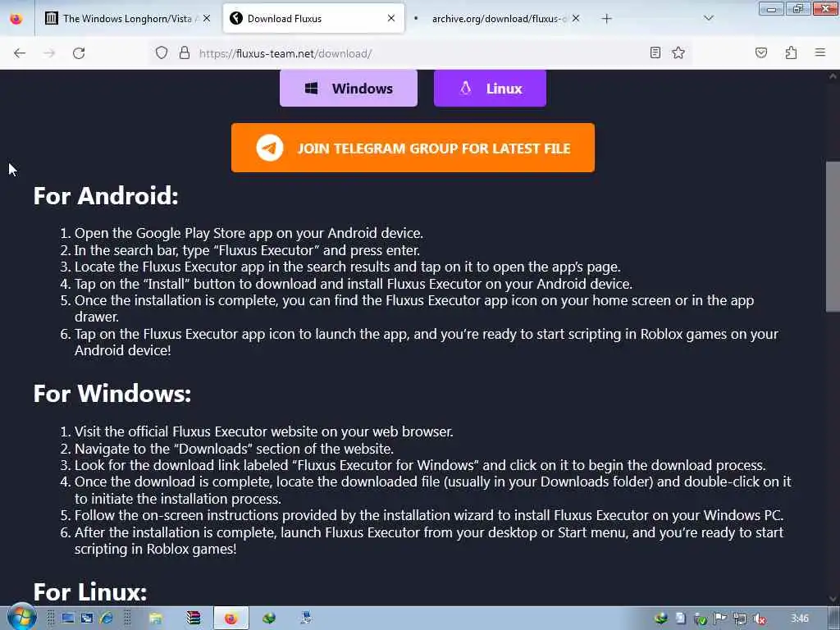Viewport: 840px width, 630px height.
Task: Click the network computers taskbar icon
Action: tap(306, 619)
